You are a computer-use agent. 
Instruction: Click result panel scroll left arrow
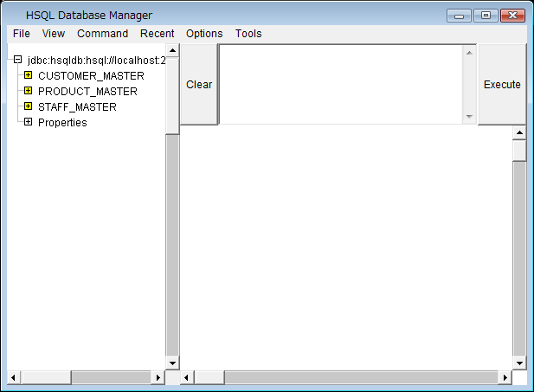(186, 377)
